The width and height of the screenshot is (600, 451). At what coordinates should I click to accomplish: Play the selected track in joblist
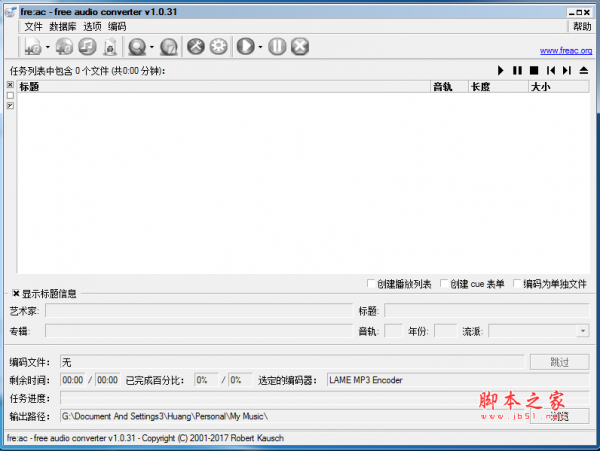[501, 70]
